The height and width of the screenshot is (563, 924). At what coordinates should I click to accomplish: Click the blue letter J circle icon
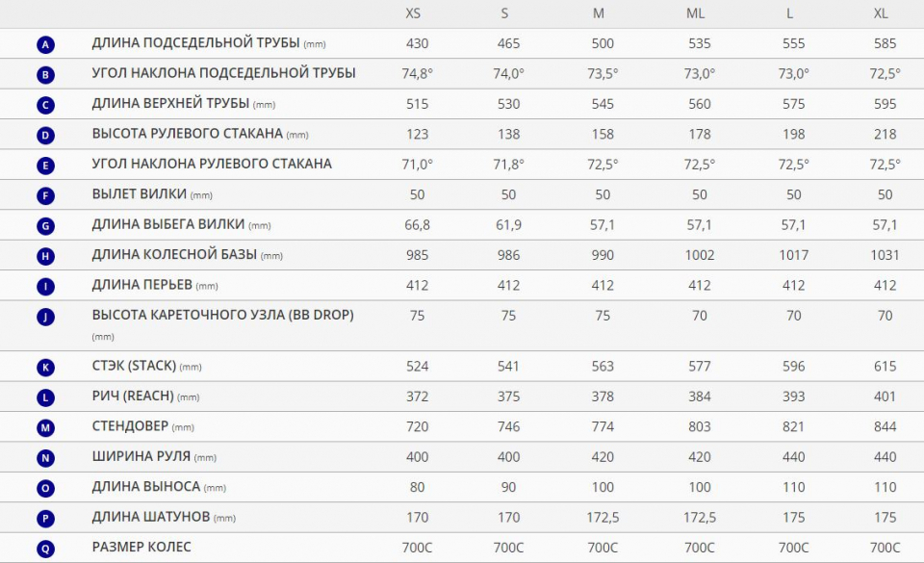pos(46,317)
